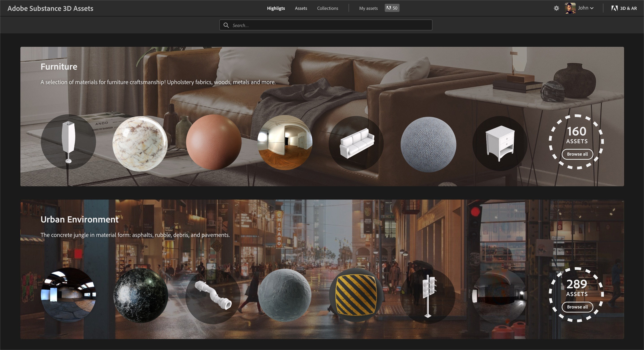Open the settings gear menu
The image size is (644, 350).
[x=557, y=8]
